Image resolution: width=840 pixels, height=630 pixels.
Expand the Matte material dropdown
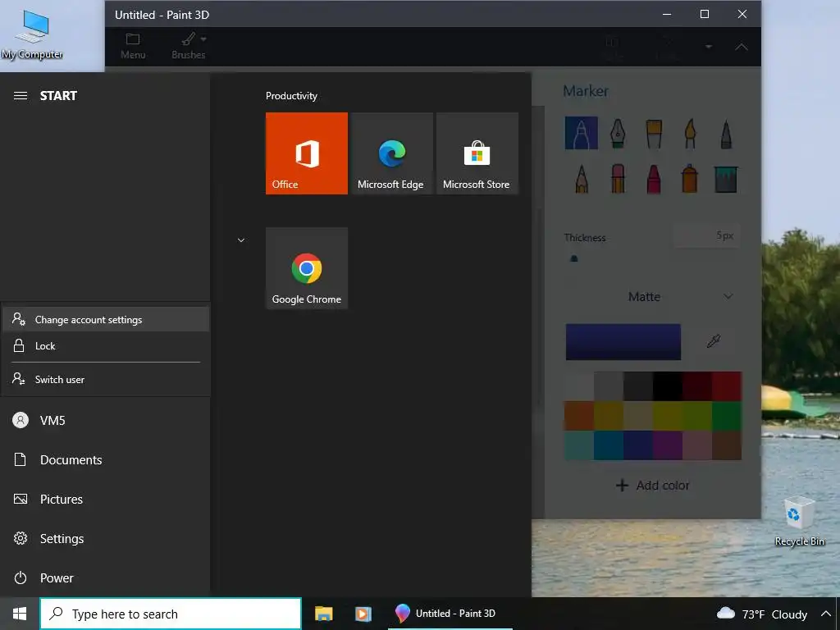click(680, 297)
